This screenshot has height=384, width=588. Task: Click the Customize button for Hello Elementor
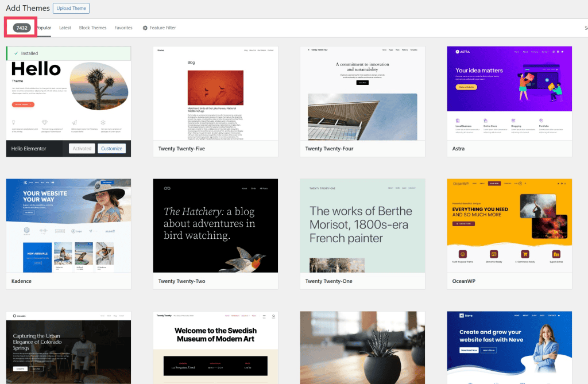(111, 149)
